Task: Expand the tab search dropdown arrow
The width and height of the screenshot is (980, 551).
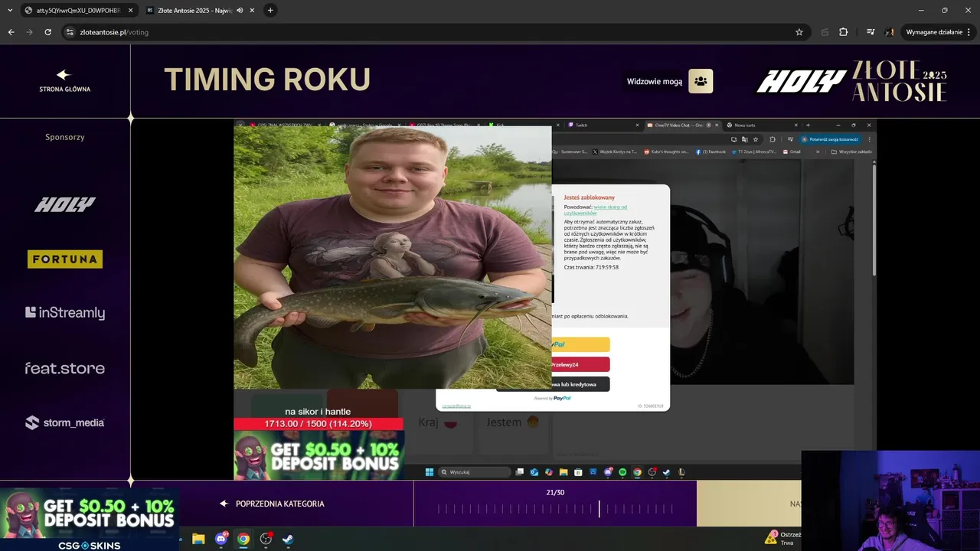Action: (x=9, y=10)
